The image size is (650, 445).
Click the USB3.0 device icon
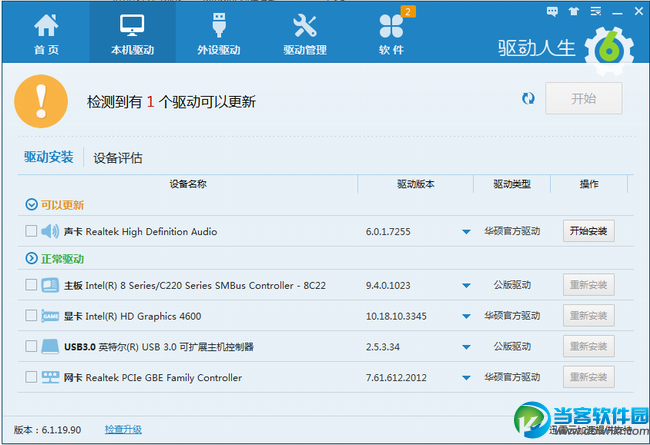click(50, 346)
